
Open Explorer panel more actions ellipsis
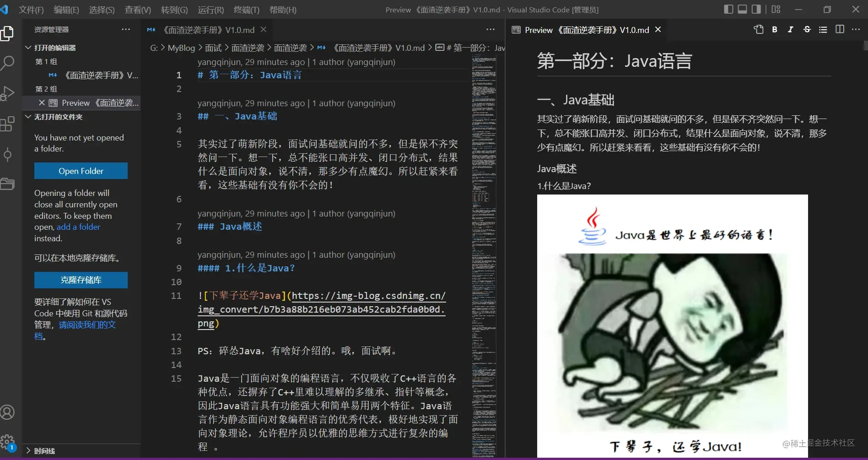point(126,30)
